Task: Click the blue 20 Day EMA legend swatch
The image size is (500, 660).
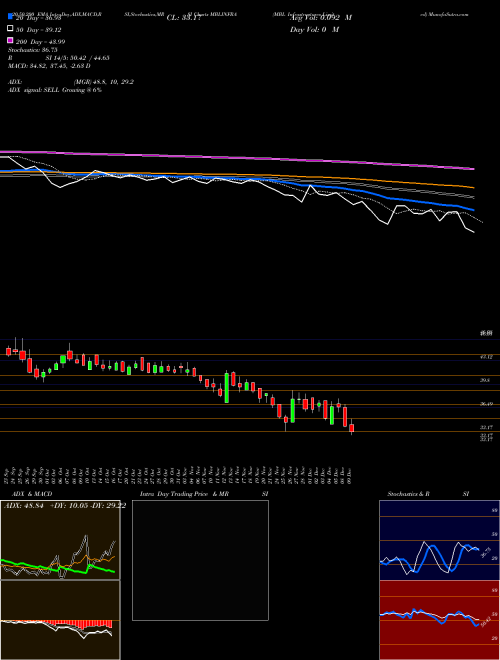Action: 10,17
